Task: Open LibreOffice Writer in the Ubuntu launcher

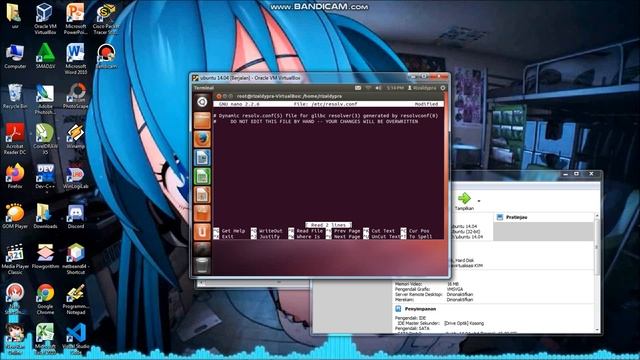Action: tap(202, 158)
